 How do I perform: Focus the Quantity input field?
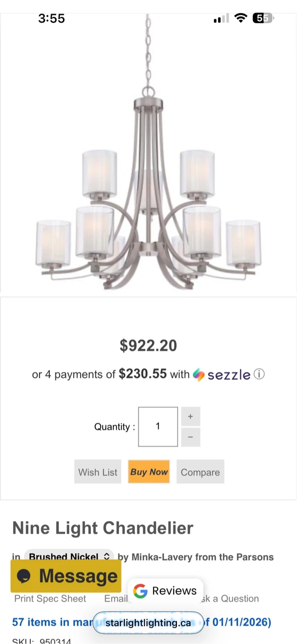click(x=158, y=427)
